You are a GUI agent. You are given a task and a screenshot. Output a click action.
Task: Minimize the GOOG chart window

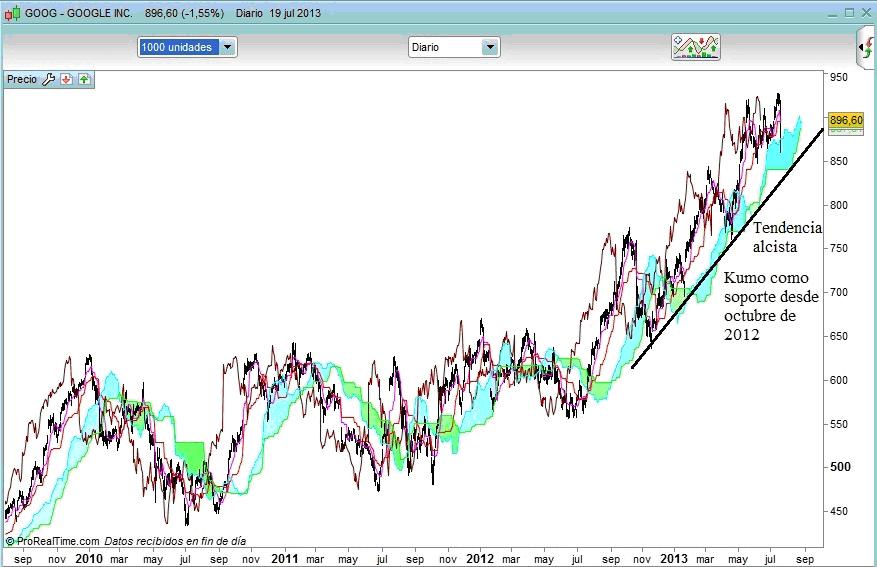pyautogui.click(x=832, y=13)
